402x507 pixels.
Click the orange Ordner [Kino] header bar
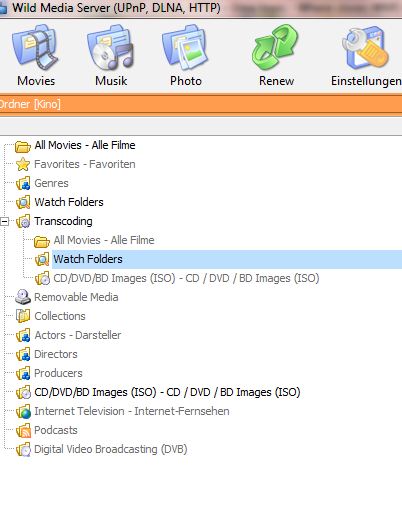pyautogui.click(x=201, y=104)
